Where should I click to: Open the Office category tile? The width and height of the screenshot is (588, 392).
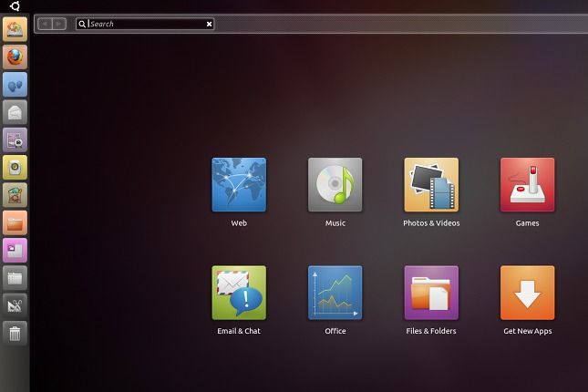335,293
